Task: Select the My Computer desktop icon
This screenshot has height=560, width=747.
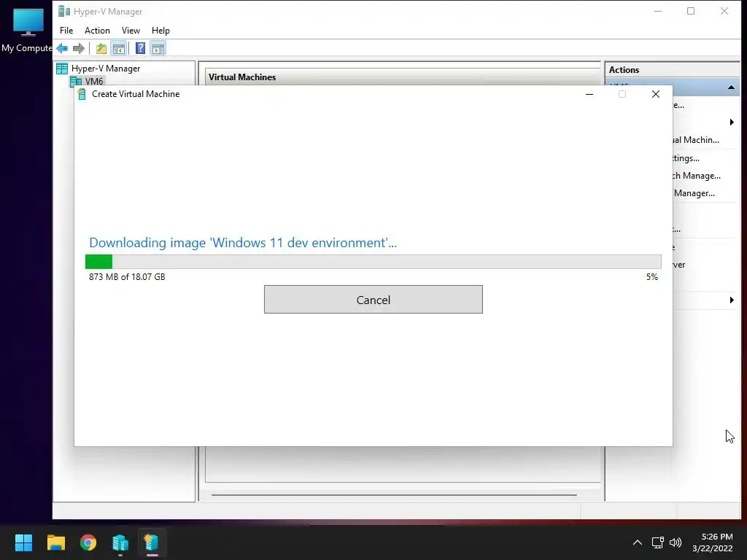Action: tap(27, 31)
